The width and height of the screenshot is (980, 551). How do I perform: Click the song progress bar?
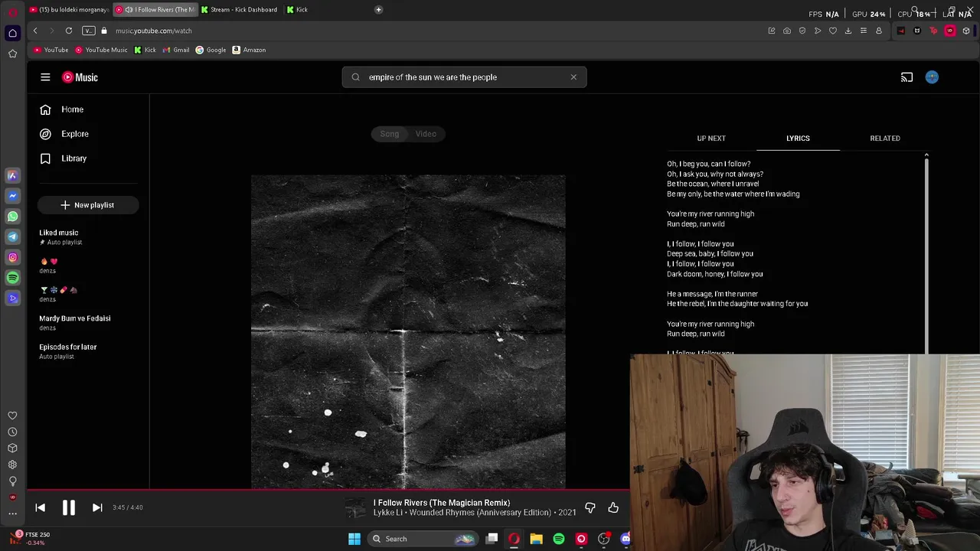pyautogui.click(x=329, y=490)
